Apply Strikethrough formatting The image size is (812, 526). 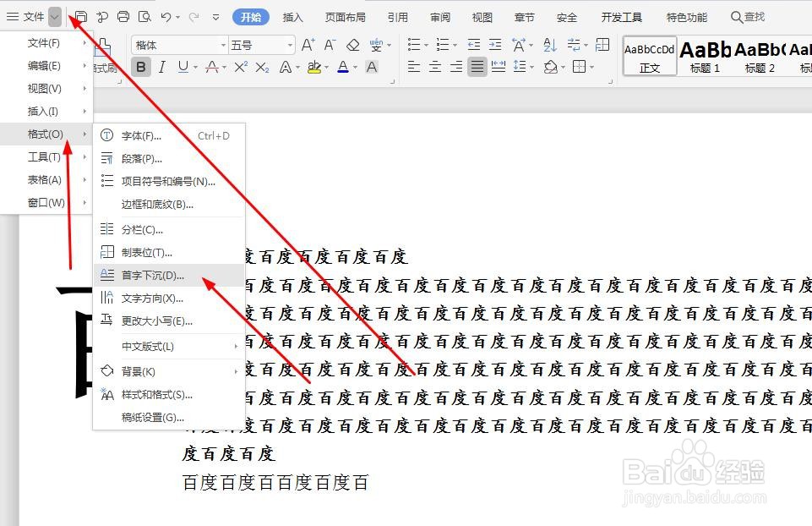[x=212, y=67]
